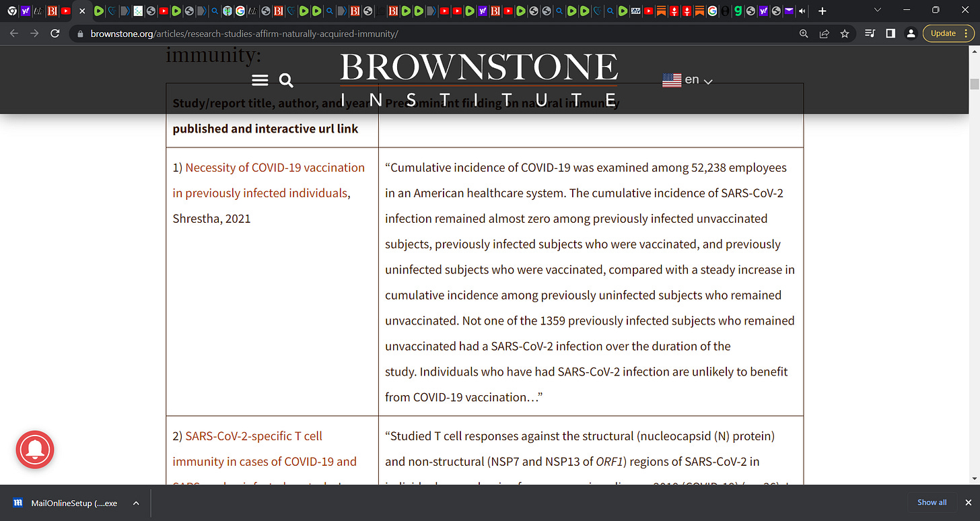
Task: Open the Chrome profile menu
Action: pos(911,33)
